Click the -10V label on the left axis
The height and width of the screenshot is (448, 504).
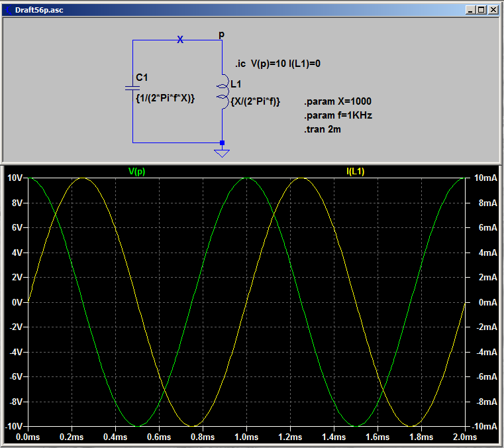tap(14, 426)
